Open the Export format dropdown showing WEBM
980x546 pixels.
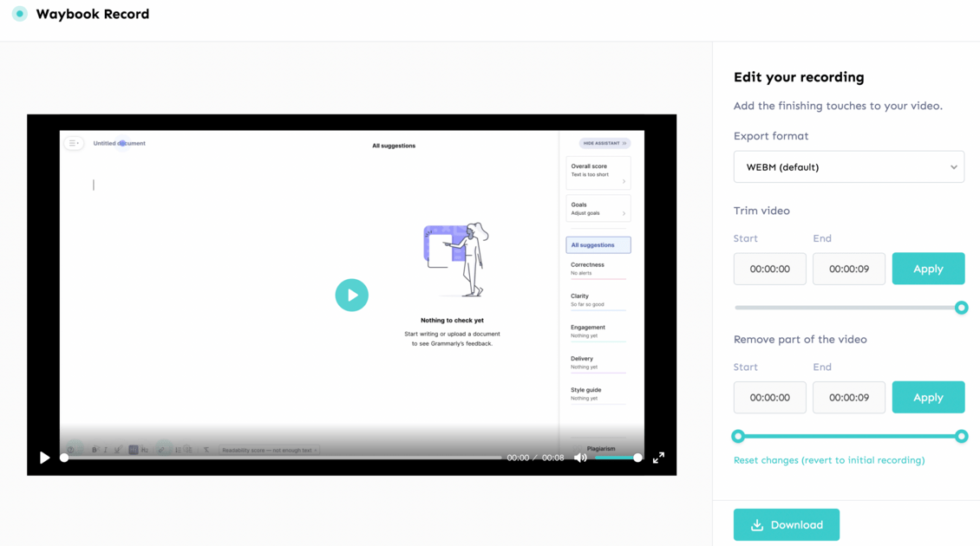point(848,166)
